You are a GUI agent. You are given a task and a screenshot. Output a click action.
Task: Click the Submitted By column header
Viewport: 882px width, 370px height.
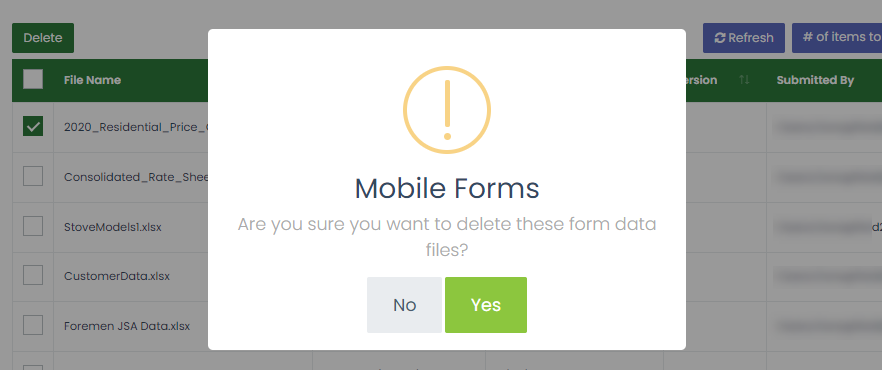point(815,80)
